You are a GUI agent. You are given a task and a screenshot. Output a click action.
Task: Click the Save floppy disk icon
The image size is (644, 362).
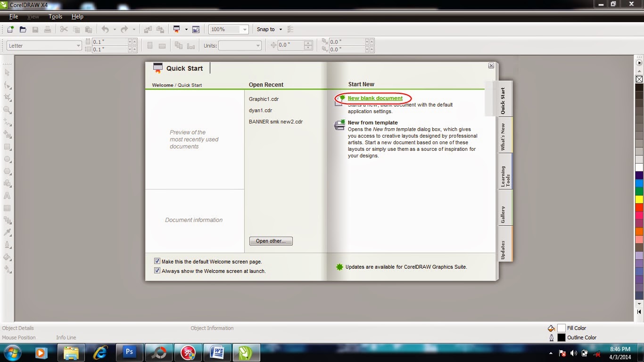click(x=35, y=29)
